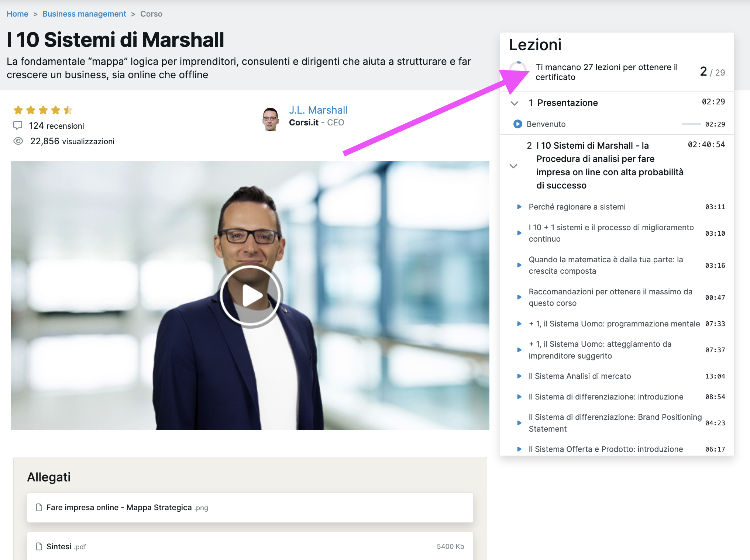Open J.L. Marshall instructor profile link
Screen dimensions: 750x560
pos(318,110)
